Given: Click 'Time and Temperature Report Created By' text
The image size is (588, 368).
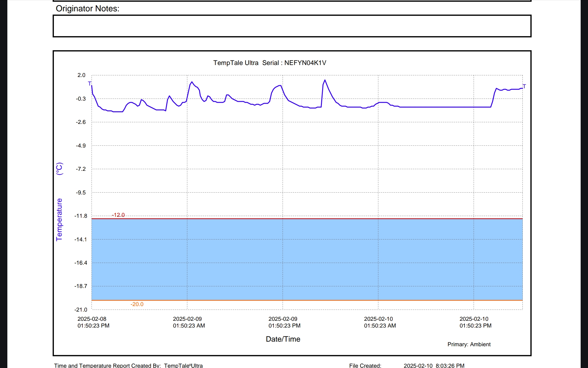Looking at the screenshot, I should [x=107, y=365].
